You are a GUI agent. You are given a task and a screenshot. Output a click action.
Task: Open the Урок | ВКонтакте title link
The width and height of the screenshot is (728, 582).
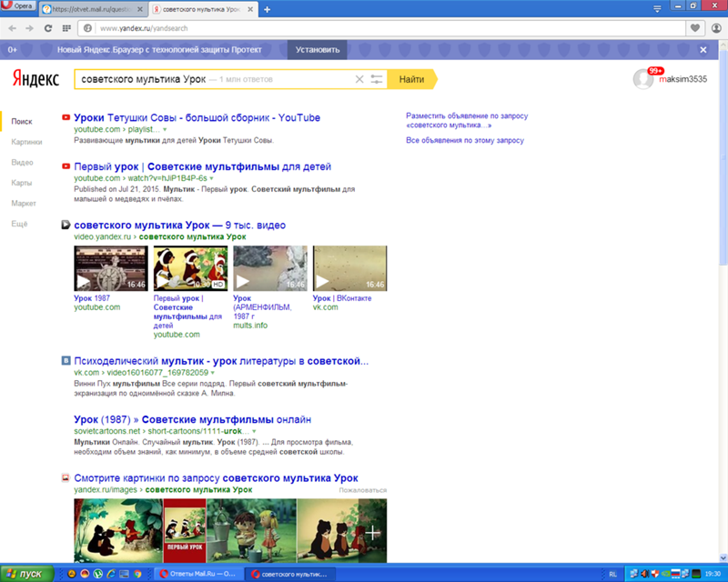click(x=342, y=298)
